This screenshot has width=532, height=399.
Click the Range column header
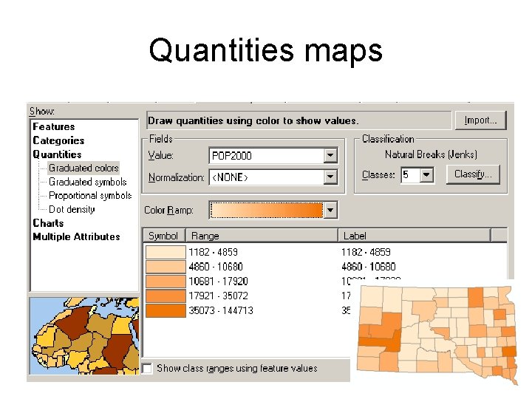tap(262, 236)
